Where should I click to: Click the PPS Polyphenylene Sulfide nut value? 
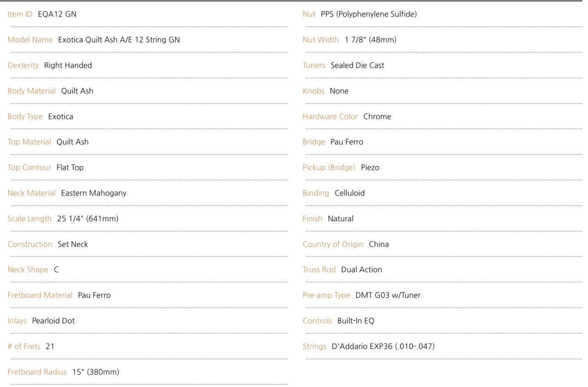(x=369, y=14)
